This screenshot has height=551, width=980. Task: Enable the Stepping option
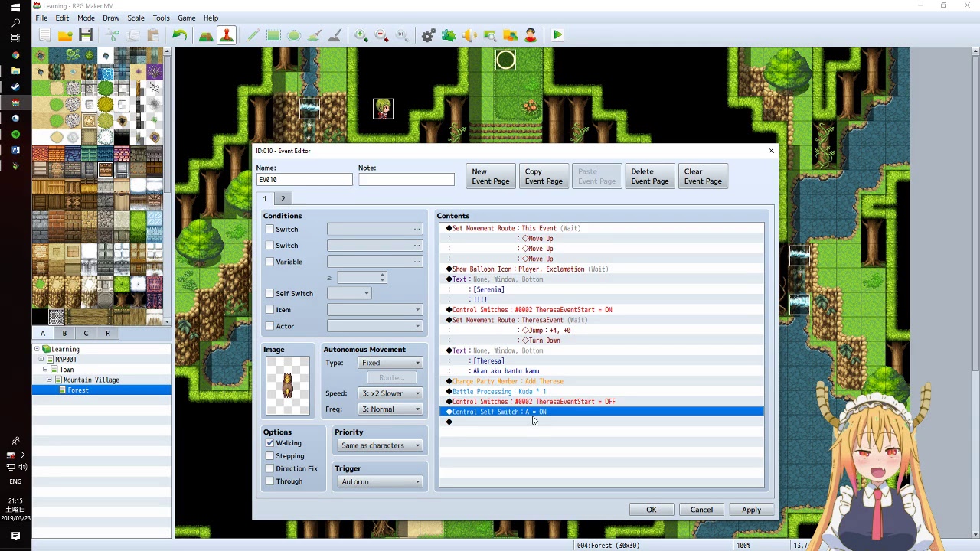[x=269, y=456]
